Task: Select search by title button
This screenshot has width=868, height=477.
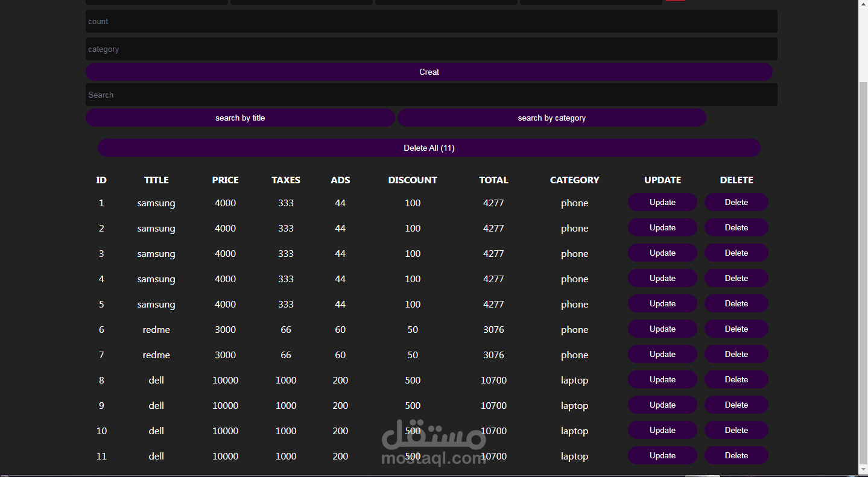Action: (240, 118)
